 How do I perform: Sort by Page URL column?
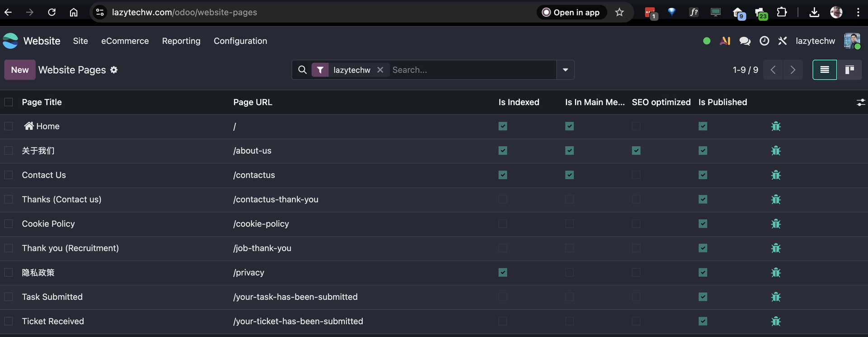tap(253, 102)
